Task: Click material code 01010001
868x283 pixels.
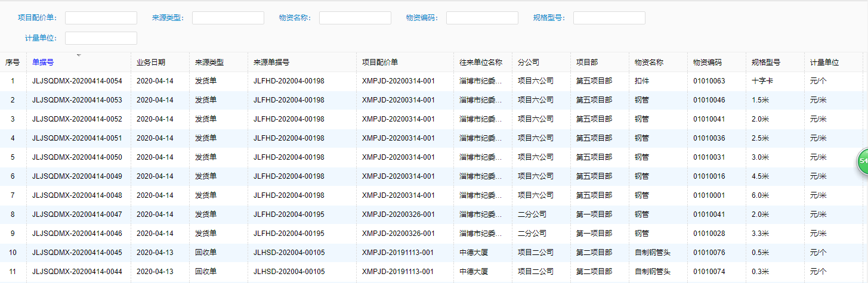Action: click(x=709, y=195)
